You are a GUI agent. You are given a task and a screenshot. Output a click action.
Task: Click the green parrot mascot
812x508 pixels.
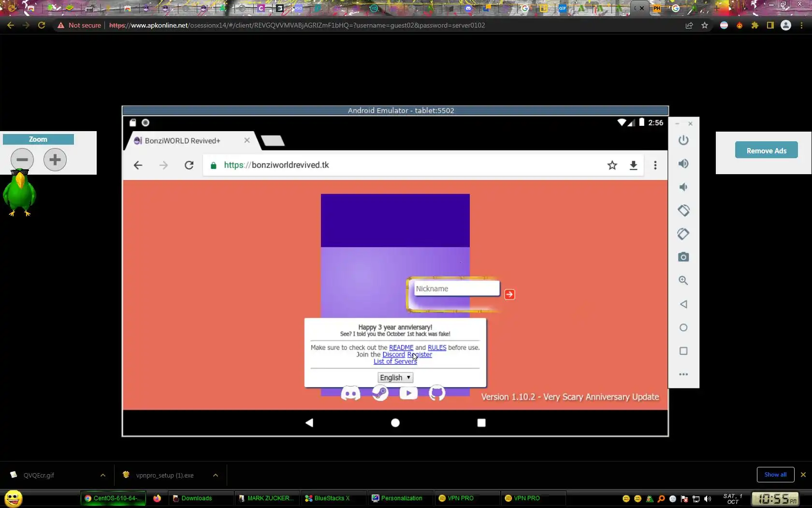tap(19, 193)
